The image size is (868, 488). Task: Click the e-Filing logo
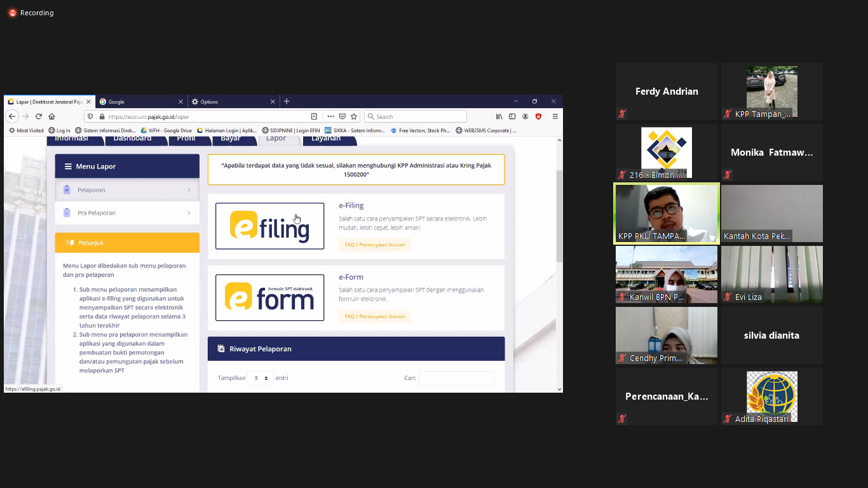[269, 226]
